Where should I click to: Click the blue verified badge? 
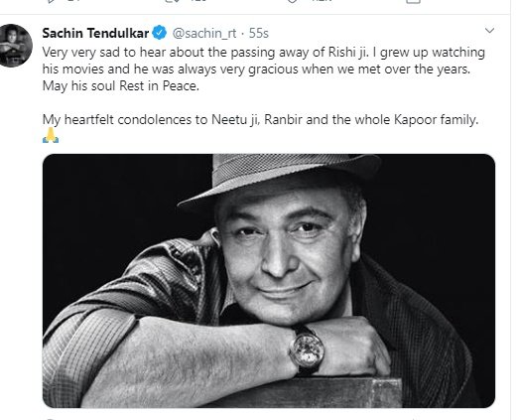pyautogui.click(x=160, y=33)
